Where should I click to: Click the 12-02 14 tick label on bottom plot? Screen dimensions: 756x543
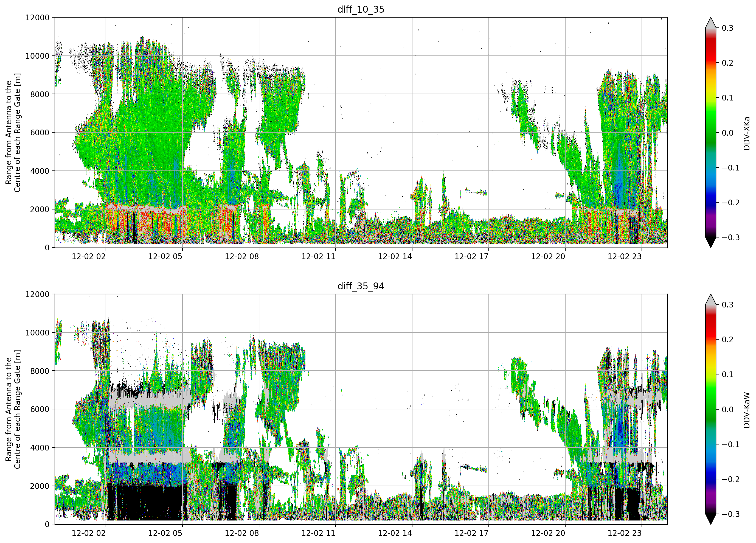point(395,533)
